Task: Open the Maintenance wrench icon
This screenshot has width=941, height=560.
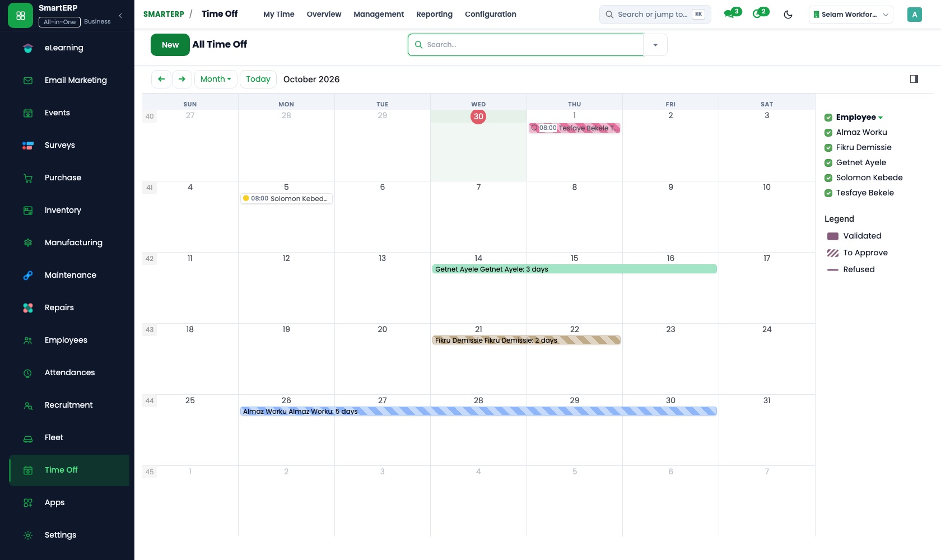Action: point(28,276)
